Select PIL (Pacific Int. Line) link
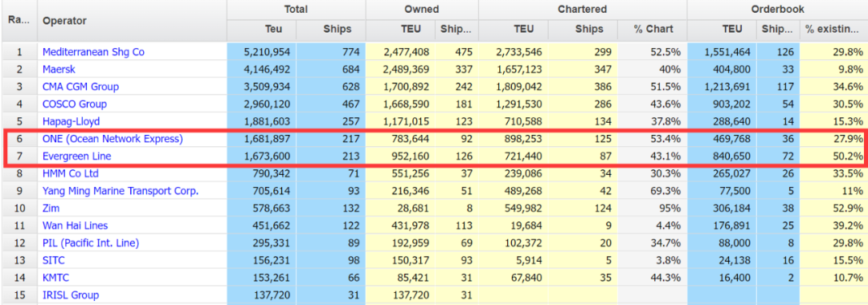868x305 pixels. [90, 243]
